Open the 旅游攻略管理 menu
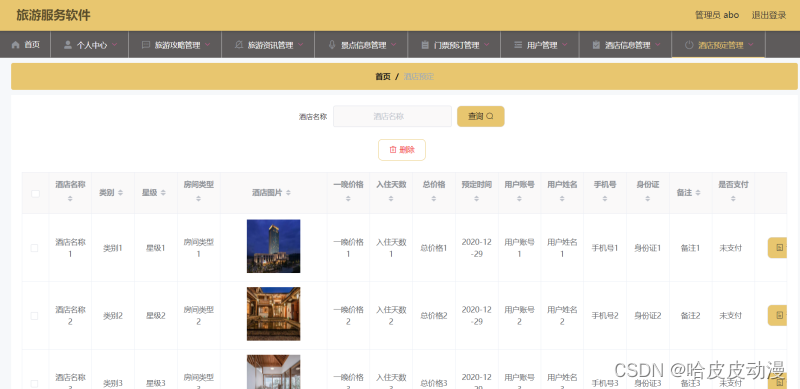 pos(175,45)
